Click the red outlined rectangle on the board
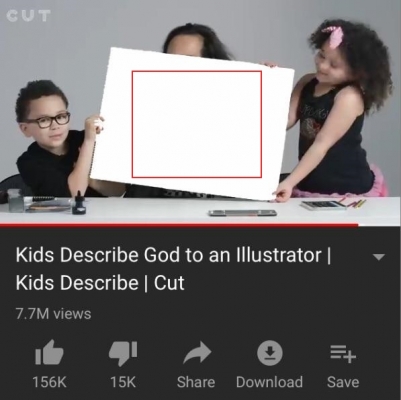The width and height of the screenshot is (401, 400). (x=197, y=124)
